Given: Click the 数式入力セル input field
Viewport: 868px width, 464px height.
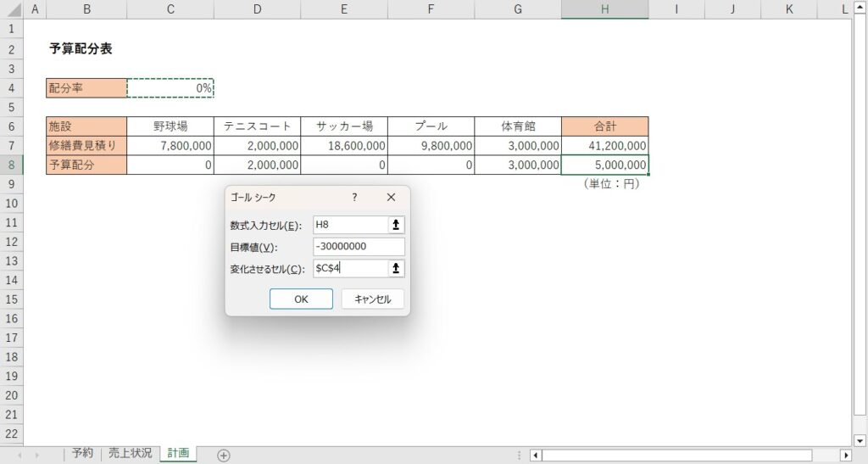Looking at the screenshot, I should pos(350,225).
